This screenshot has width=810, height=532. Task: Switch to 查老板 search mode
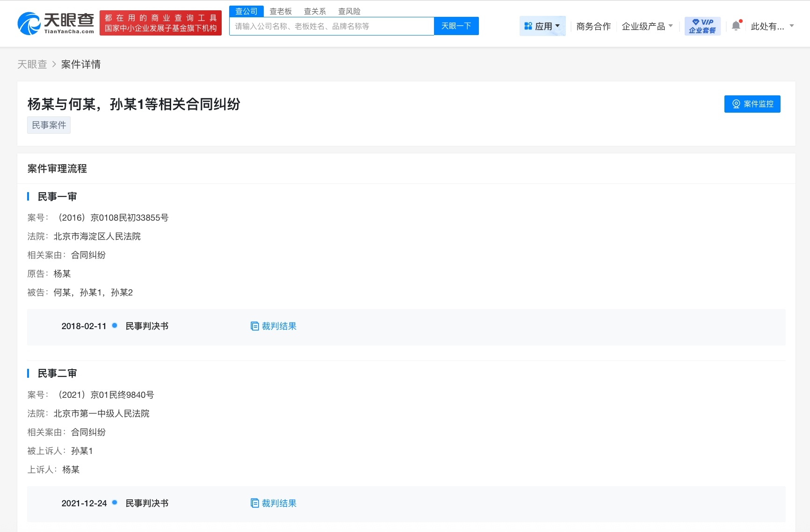tap(280, 11)
